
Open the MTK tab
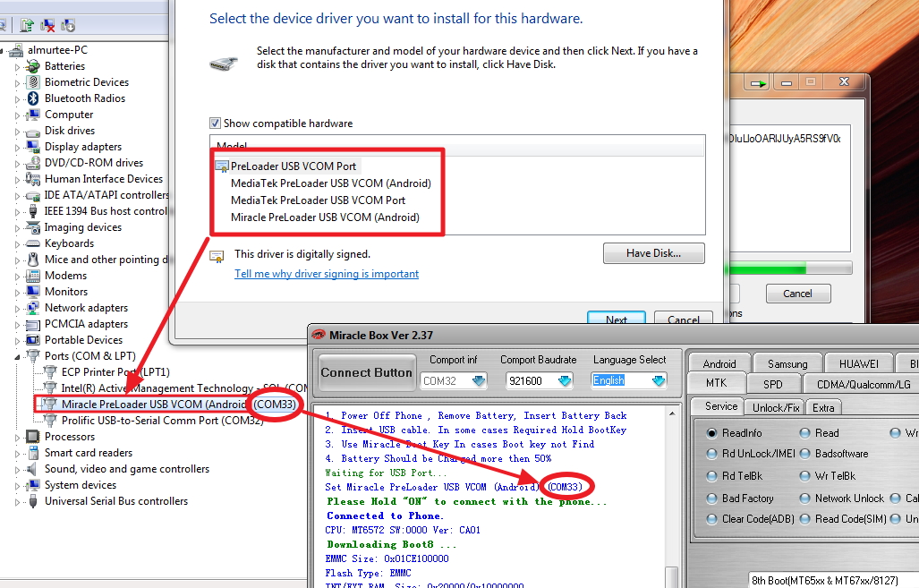[716, 383]
